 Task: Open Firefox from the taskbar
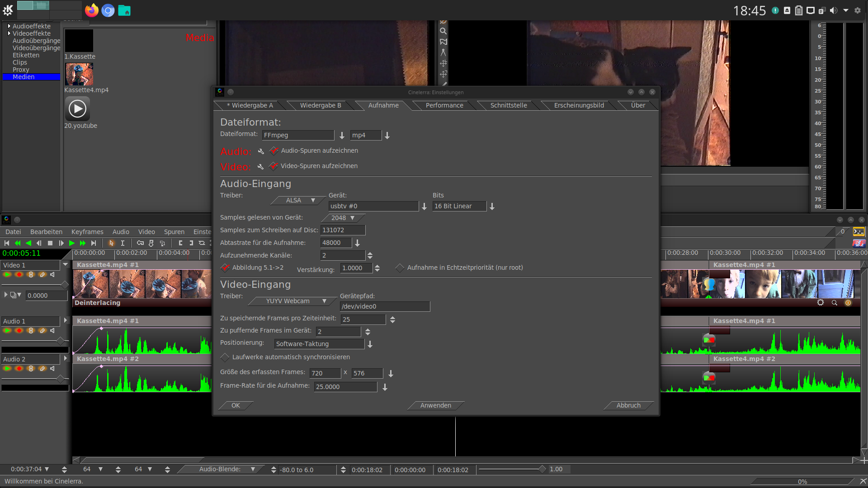(92, 10)
